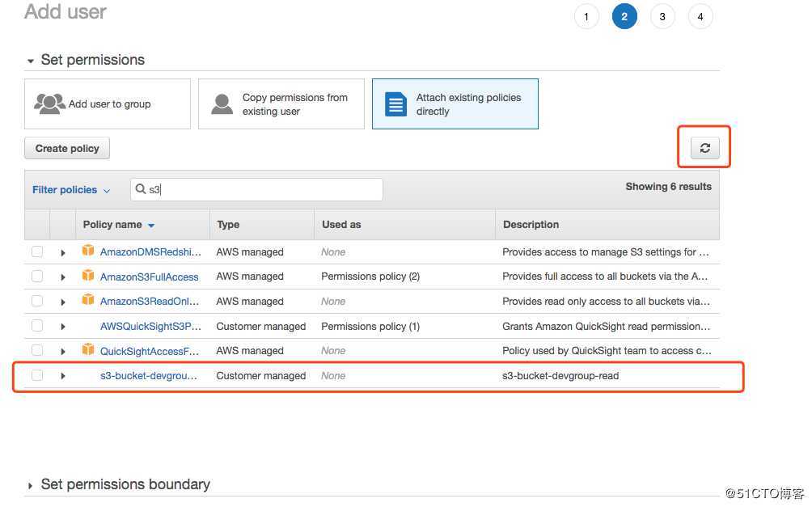The width and height of the screenshot is (812, 507).
Task: Open the AmazonS3FullAccess policy link
Action: (149, 277)
